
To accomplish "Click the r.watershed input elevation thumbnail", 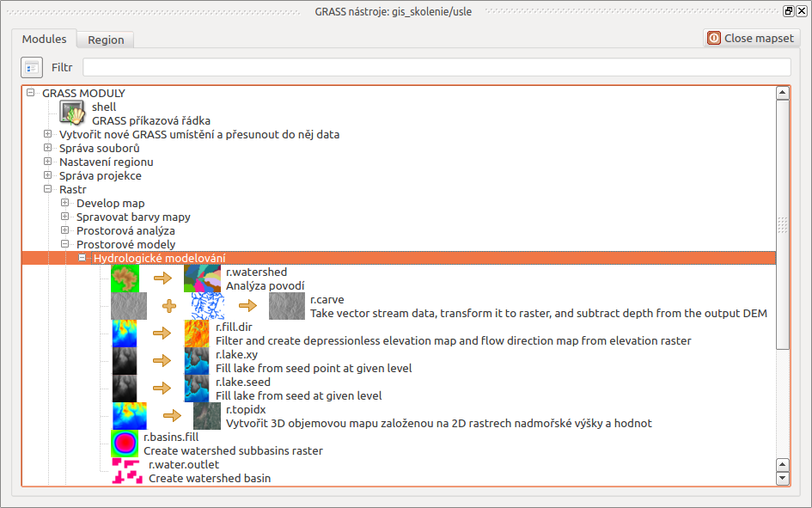I will [125, 278].
